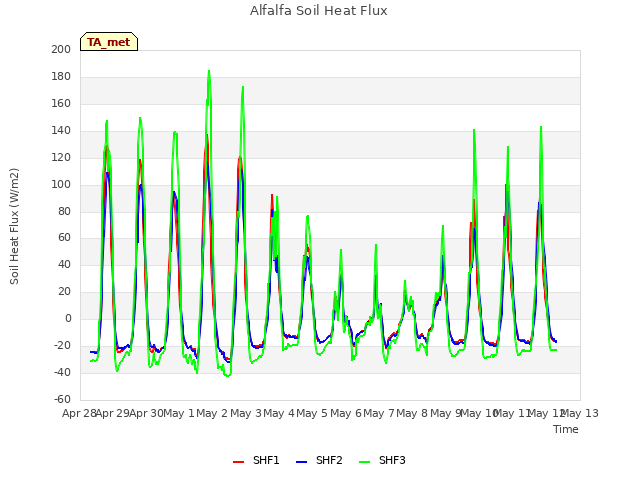Click the green SHF3 legend color marker
This screenshot has width=640, height=480.
(364, 462)
